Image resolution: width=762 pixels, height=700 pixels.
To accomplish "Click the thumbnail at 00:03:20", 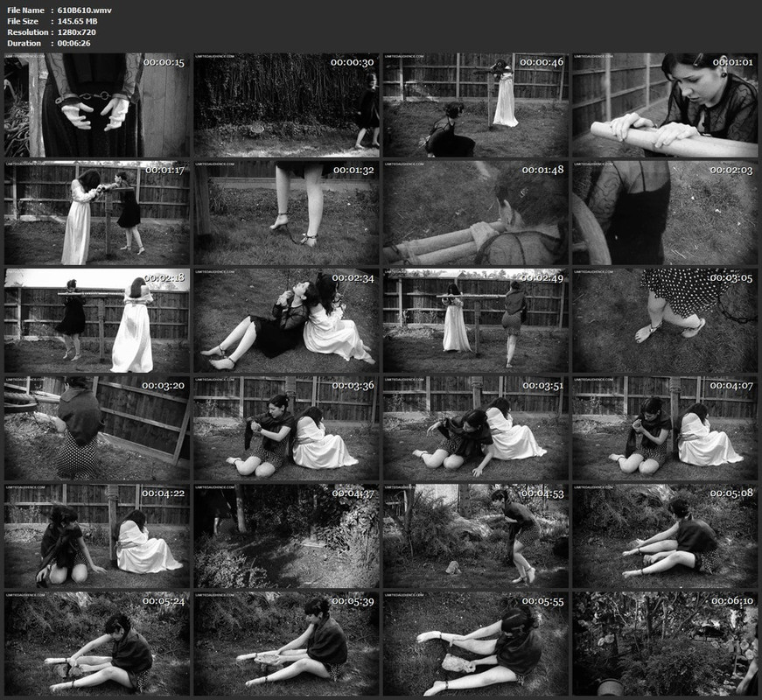I will tap(97, 428).
